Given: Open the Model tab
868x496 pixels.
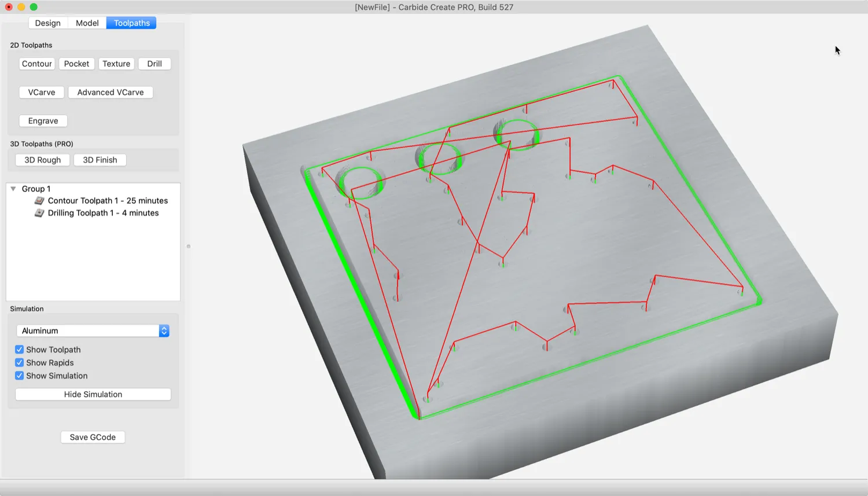Looking at the screenshot, I should coord(87,23).
